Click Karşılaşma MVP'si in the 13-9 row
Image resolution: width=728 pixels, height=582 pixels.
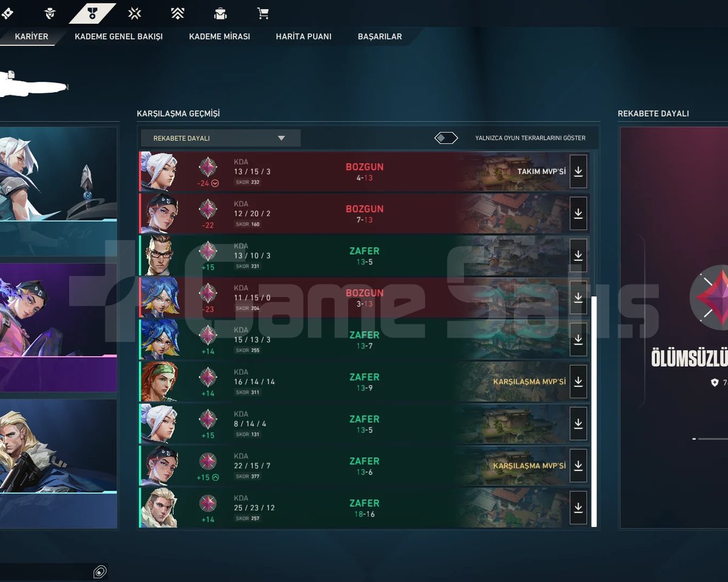(530, 382)
